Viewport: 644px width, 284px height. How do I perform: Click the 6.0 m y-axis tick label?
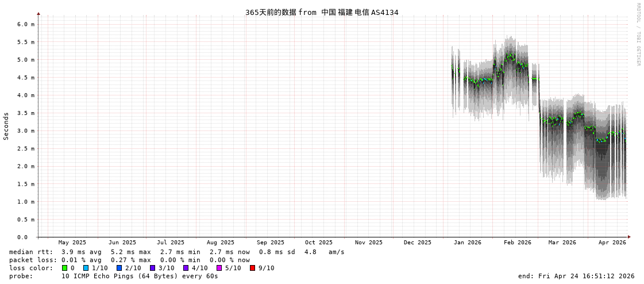click(x=25, y=24)
